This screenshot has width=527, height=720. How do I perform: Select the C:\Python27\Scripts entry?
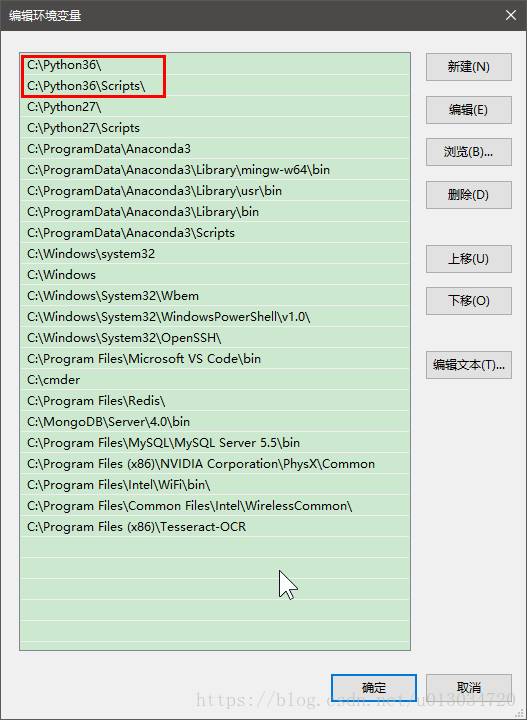[215, 128]
